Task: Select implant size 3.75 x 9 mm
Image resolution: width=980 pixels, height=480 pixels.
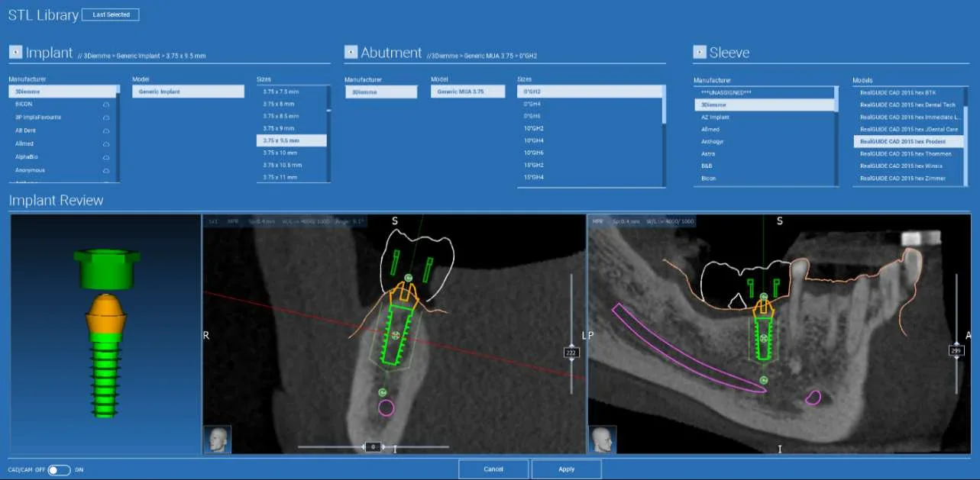Action: point(291,128)
